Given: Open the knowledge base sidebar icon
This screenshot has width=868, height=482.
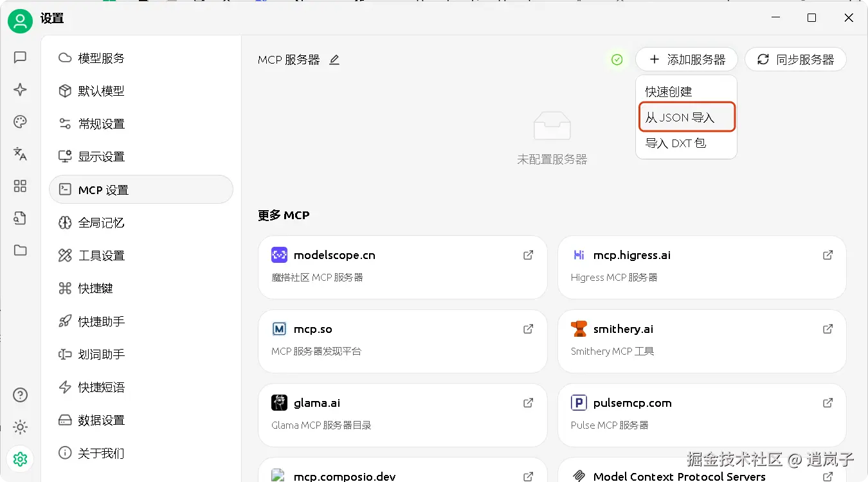Looking at the screenshot, I should [21, 218].
